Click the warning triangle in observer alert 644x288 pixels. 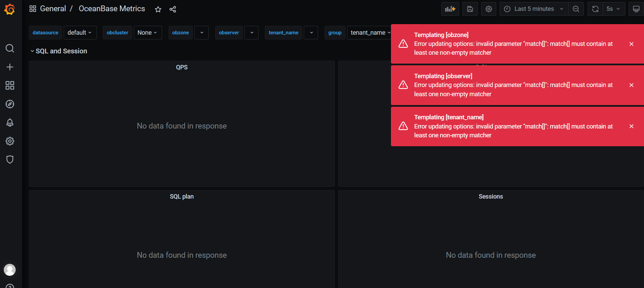tap(403, 85)
